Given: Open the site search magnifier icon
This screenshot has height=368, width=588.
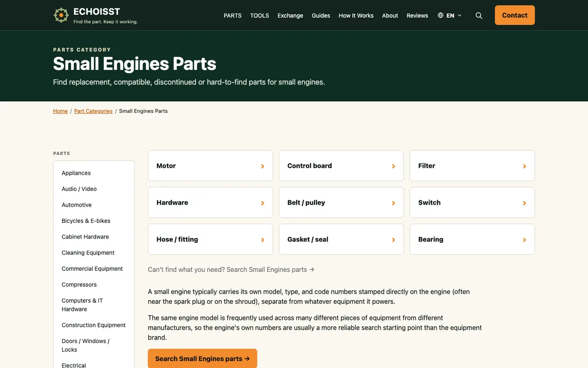Looking at the screenshot, I should (479, 16).
